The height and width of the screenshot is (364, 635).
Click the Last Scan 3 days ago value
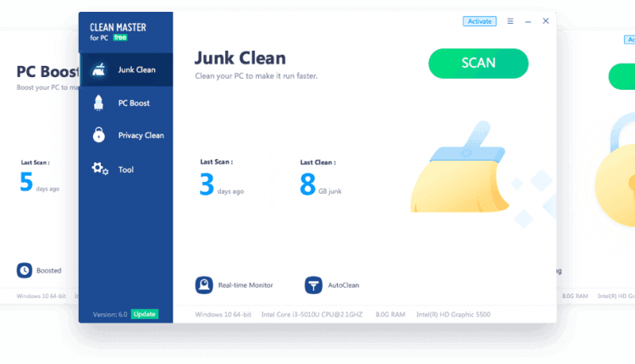222,185
